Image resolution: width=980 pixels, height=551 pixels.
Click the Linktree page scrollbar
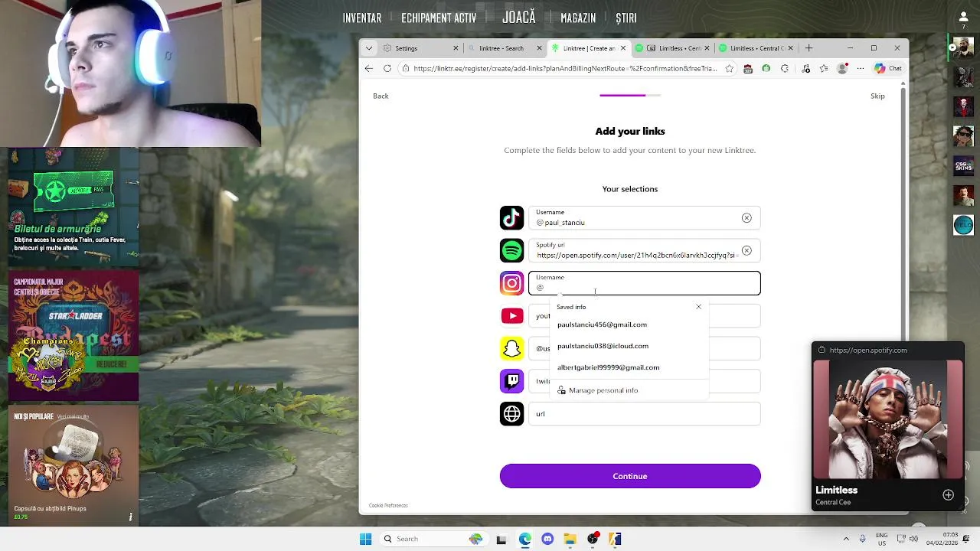pos(903,214)
